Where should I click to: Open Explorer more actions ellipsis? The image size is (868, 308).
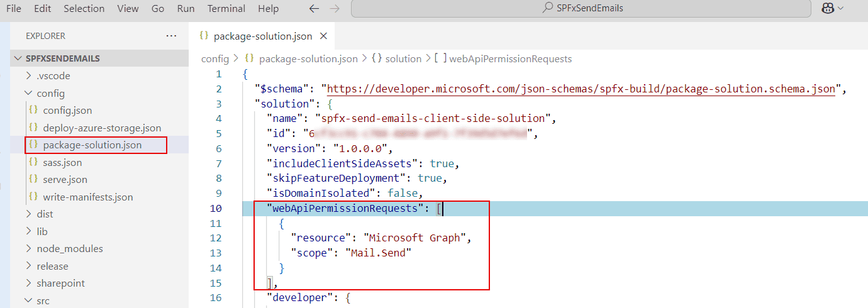tap(171, 36)
